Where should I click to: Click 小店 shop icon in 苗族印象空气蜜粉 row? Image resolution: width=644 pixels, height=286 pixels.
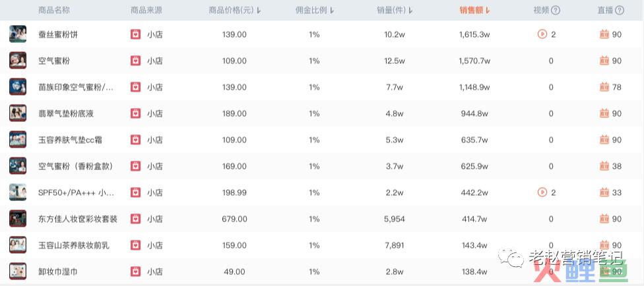[135, 86]
